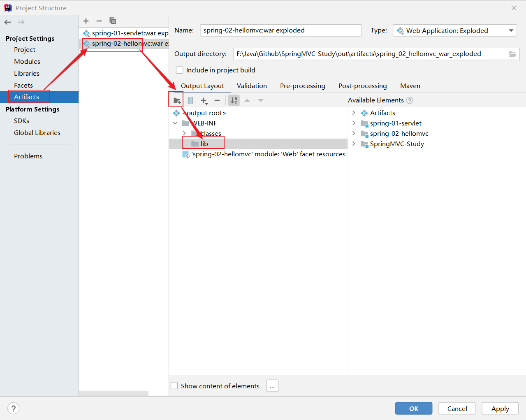The width and height of the screenshot is (526, 420).
Task: Click the Create Archive icon
Action: tap(190, 100)
